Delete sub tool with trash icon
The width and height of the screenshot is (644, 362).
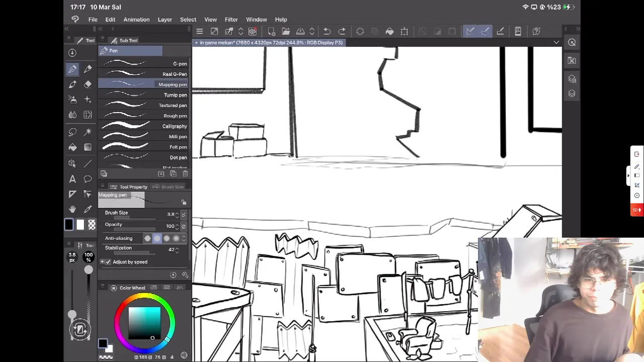[185, 174]
